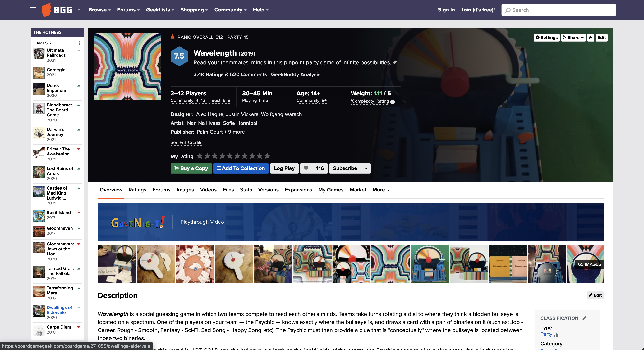Switch to the Market tab
Screen dimensions: 644x350
pyautogui.click(x=358, y=190)
